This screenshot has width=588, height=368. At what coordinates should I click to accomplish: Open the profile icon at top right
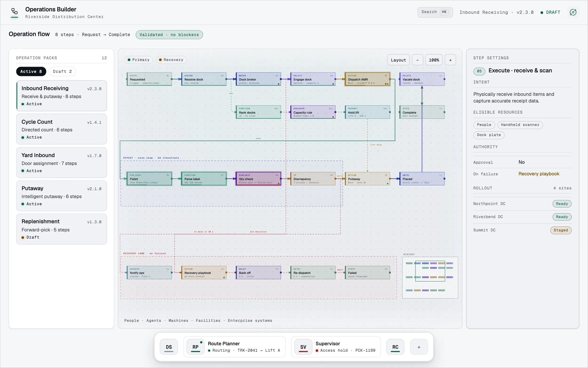pos(573,12)
